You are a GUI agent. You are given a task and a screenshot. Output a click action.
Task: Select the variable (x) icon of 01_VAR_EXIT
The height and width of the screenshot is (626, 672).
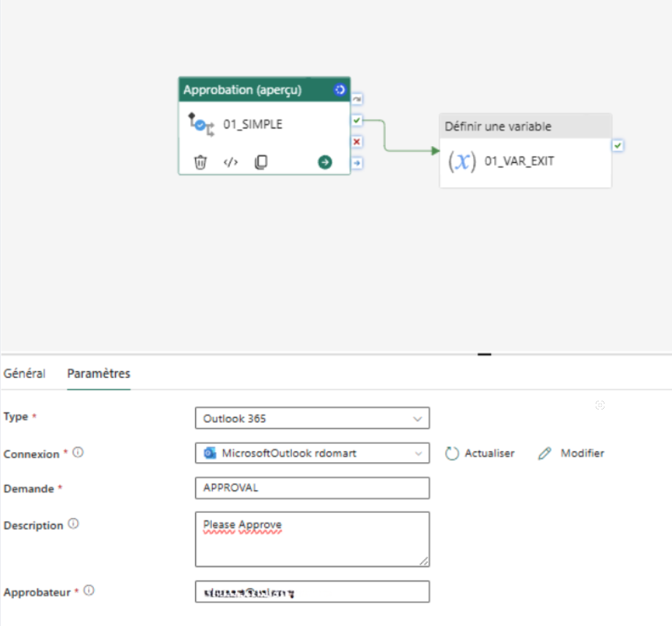pyautogui.click(x=462, y=161)
